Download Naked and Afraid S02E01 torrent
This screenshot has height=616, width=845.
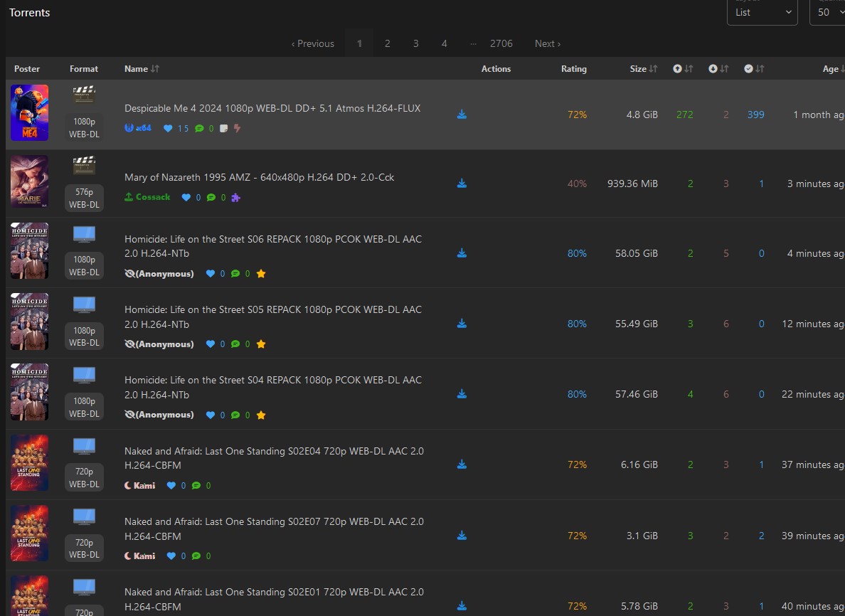point(462,606)
